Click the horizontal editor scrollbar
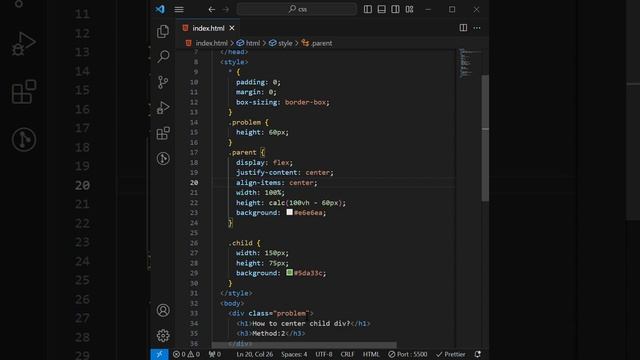Screen dimensions: 640x360 [304, 345]
